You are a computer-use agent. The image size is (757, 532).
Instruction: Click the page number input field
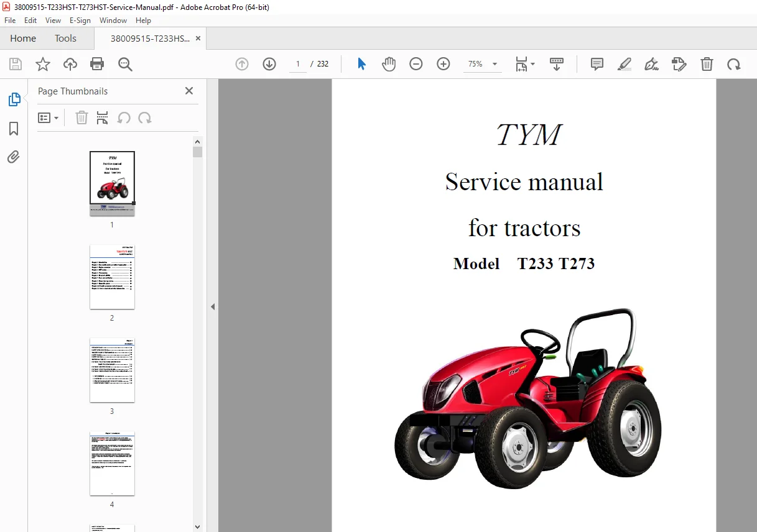point(298,64)
